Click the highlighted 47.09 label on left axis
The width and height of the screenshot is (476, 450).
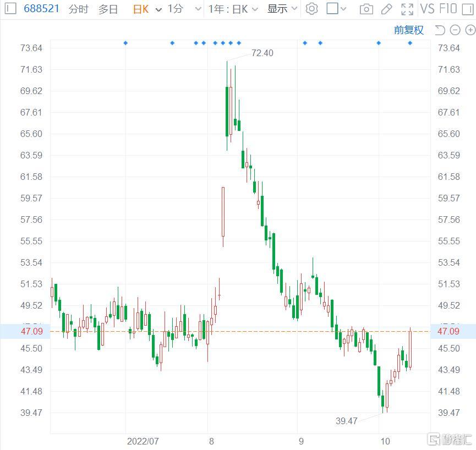(32, 331)
